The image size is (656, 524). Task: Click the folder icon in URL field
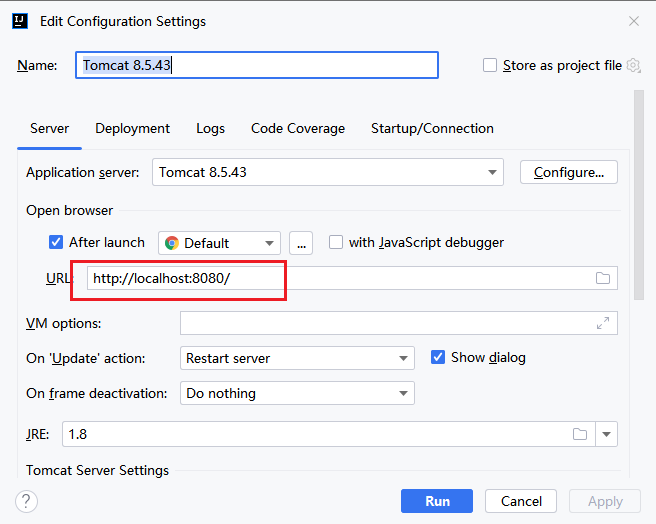603,278
